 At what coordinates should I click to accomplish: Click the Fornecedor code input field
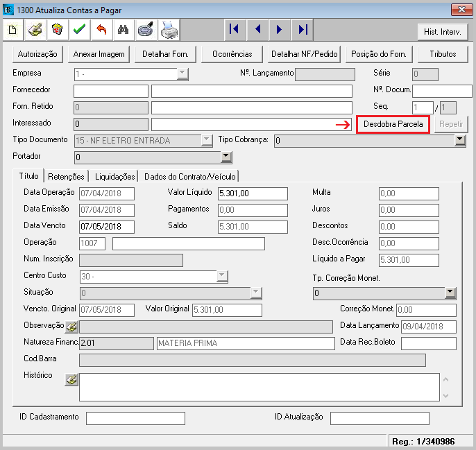point(111,91)
